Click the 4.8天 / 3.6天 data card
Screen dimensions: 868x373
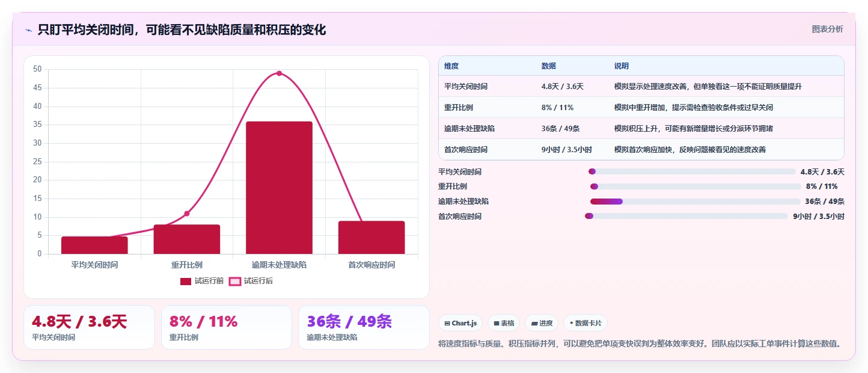click(x=89, y=327)
